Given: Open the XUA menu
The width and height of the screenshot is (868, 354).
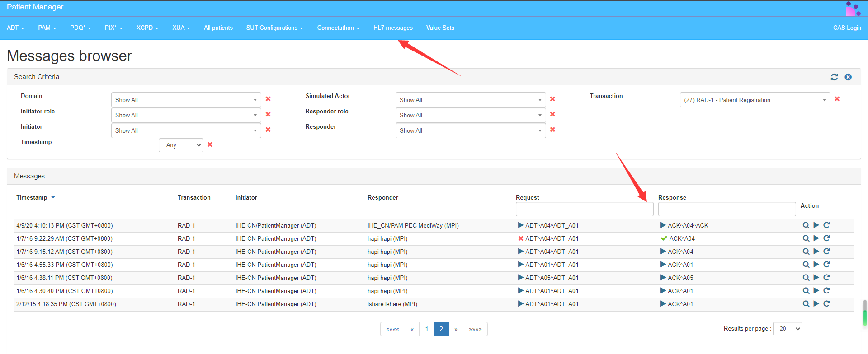Looking at the screenshot, I should [181, 28].
